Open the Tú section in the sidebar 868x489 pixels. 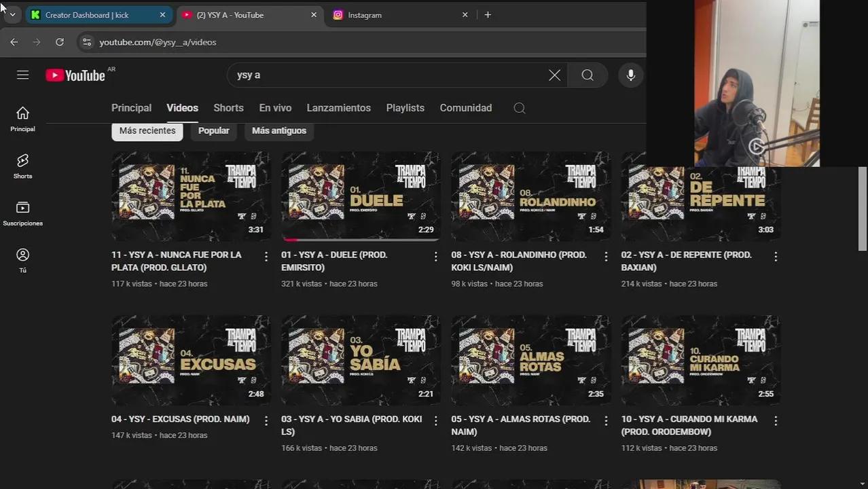point(22,259)
